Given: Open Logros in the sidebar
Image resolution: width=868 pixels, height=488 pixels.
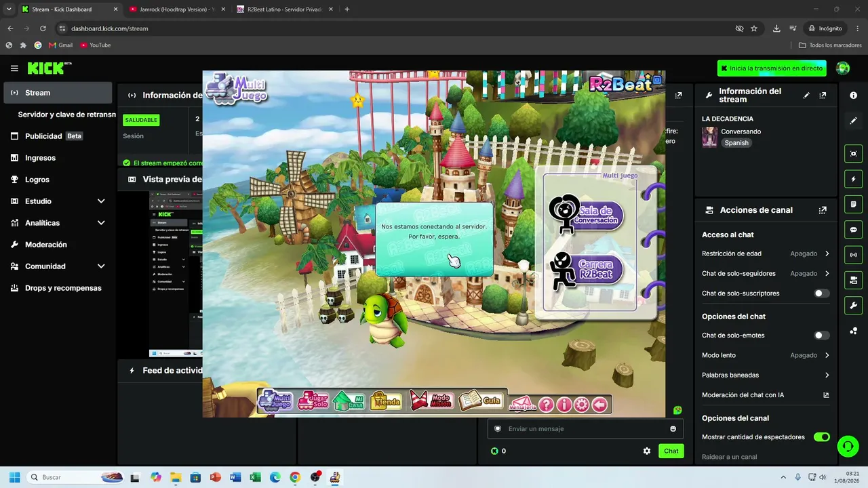Looking at the screenshot, I should (x=58, y=180).
